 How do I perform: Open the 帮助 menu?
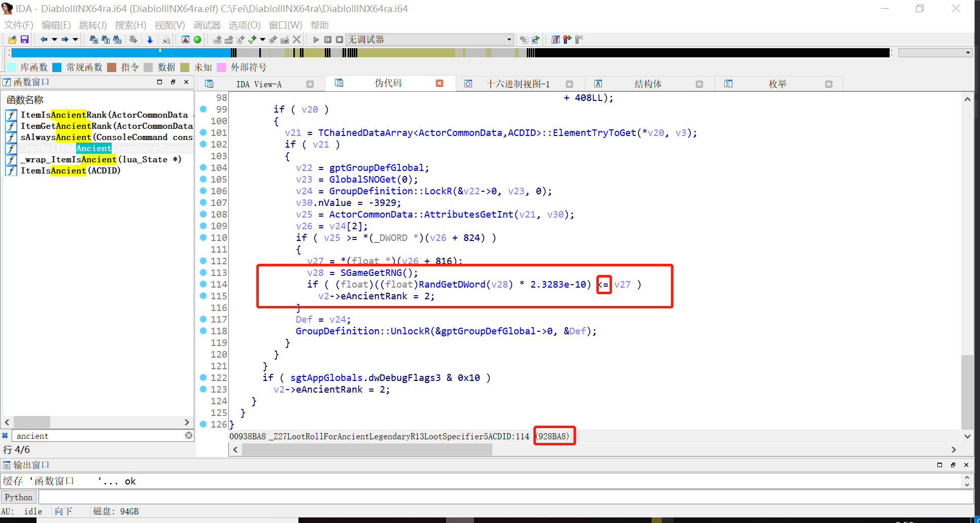pos(319,25)
